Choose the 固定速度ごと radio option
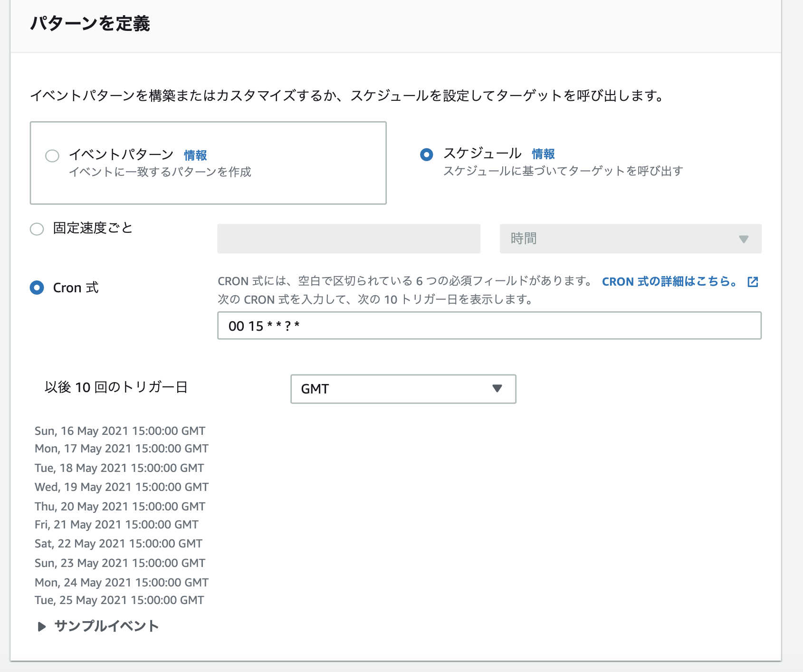This screenshot has height=672, width=803. (x=37, y=229)
